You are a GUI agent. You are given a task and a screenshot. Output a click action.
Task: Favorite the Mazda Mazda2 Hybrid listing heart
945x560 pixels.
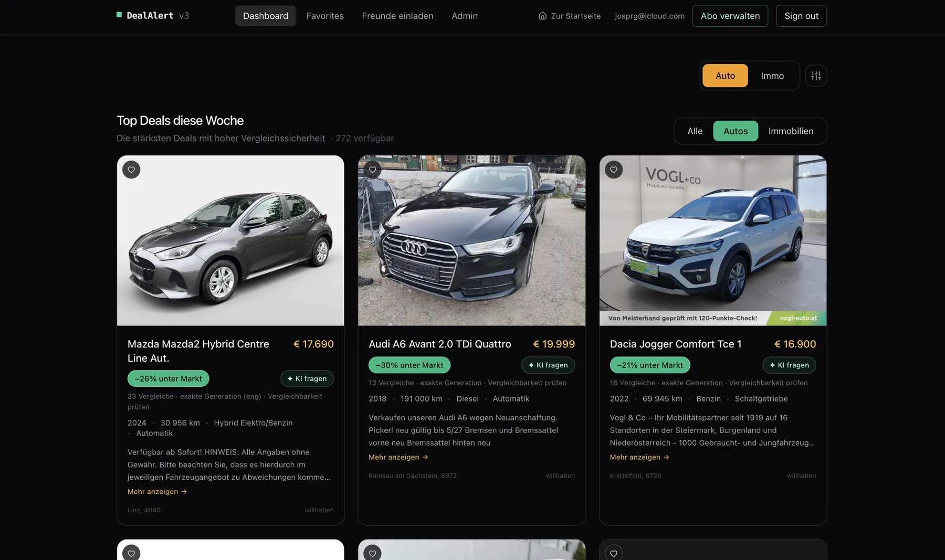(131, 170)
